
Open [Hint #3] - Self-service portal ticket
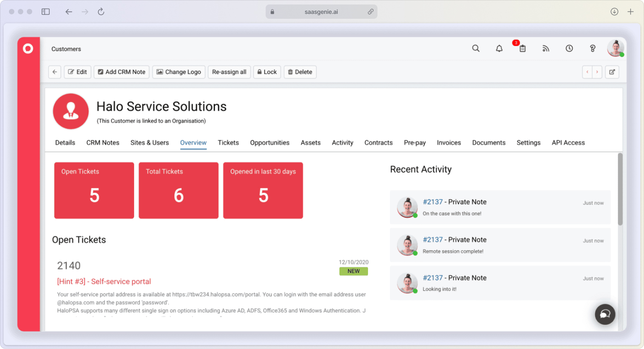(x=104, y=281)
